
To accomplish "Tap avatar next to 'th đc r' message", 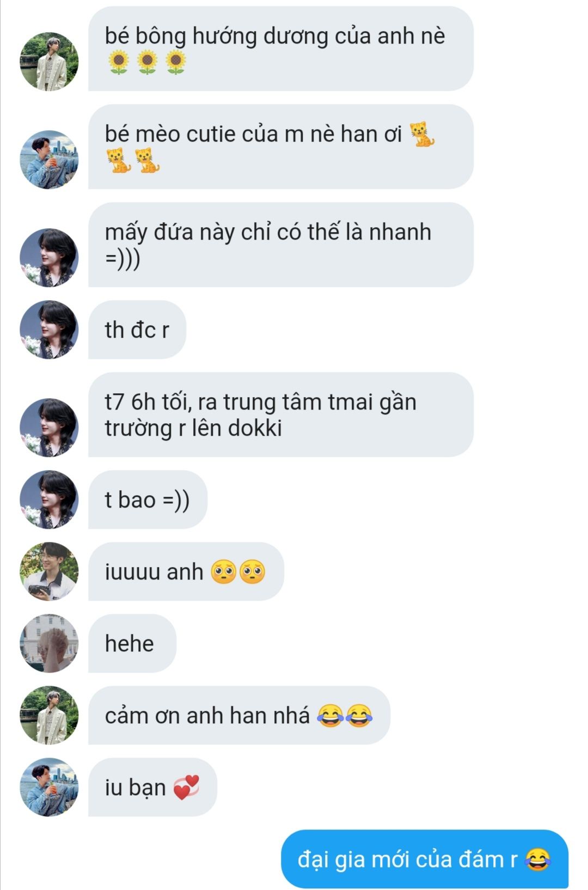I will click(x=49, y=330).
